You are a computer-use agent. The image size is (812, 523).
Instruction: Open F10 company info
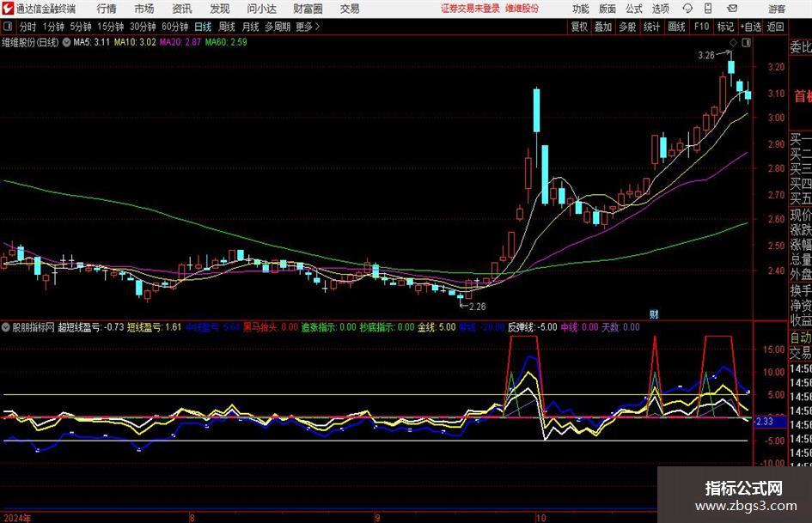click(x=702, y=27)
